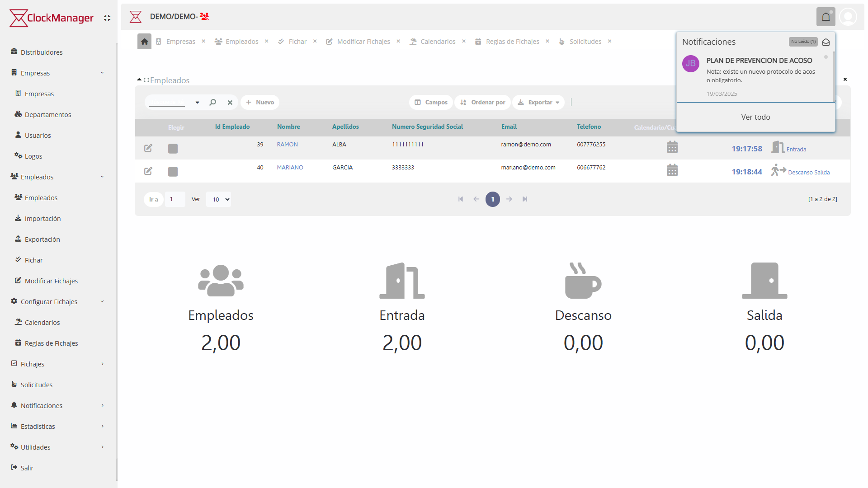This screenshot has height=488, width=868.
Task: Open calendar icon for MARIANO row
Action: [672, 170]
